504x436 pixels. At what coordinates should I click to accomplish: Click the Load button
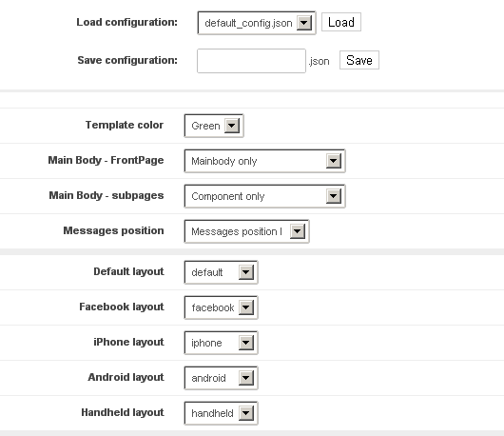tap(341, 22)
